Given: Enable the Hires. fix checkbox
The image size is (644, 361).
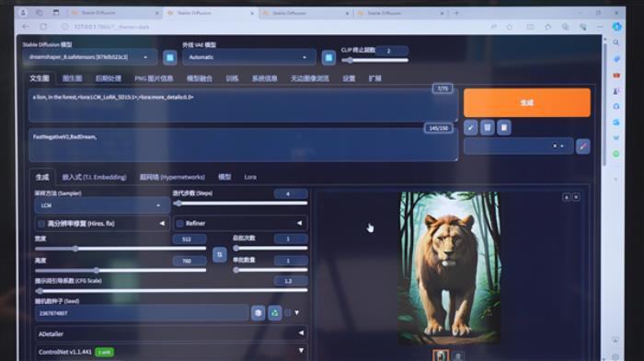Looking at the screenshot, I should pos(41,224).
